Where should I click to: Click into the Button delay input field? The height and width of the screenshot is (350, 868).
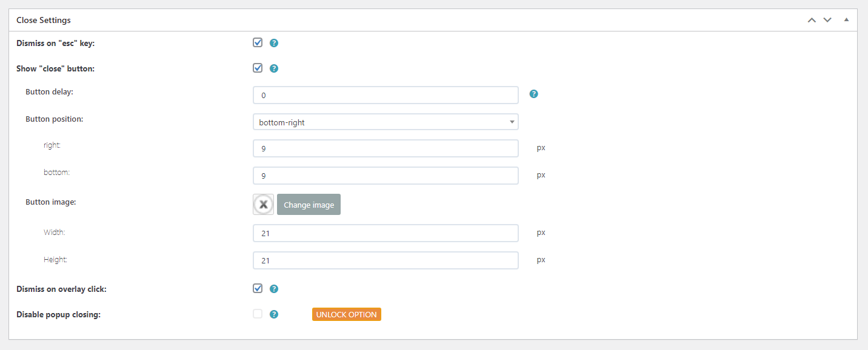click(386, 95)
